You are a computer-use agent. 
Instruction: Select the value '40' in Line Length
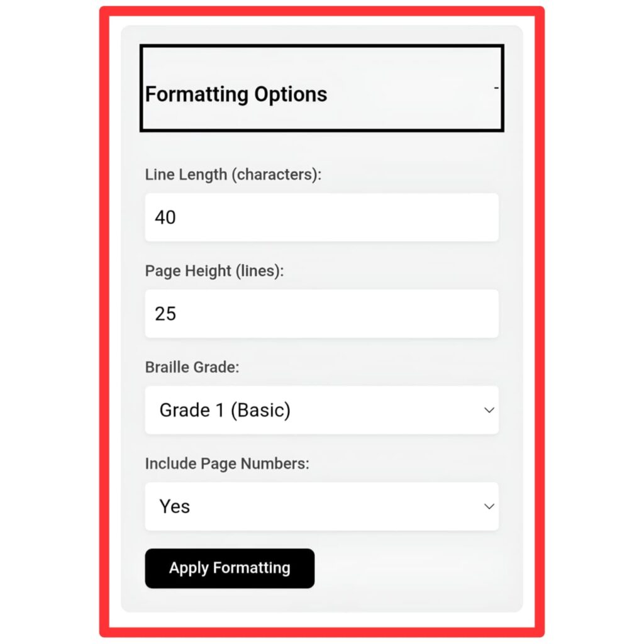pyautogui.click(x=165, y=217)
